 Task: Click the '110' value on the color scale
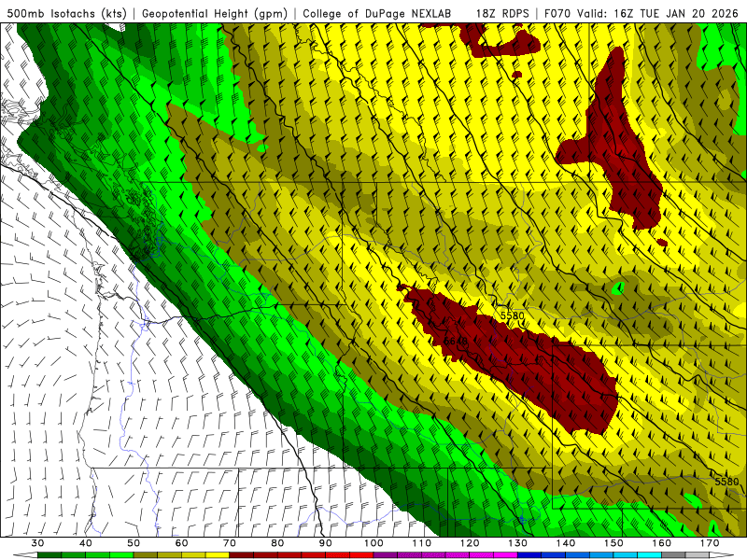click(422, 543)
